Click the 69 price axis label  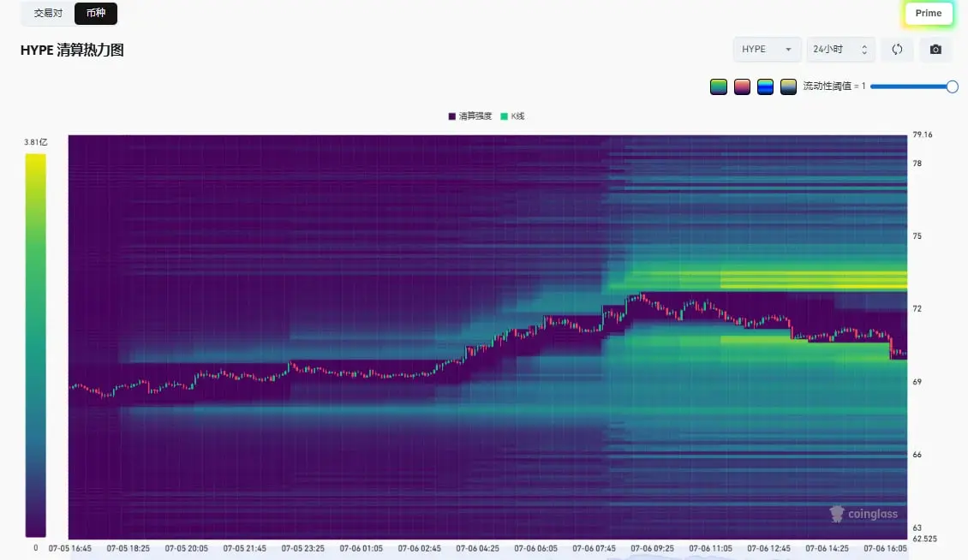point(917,382)
